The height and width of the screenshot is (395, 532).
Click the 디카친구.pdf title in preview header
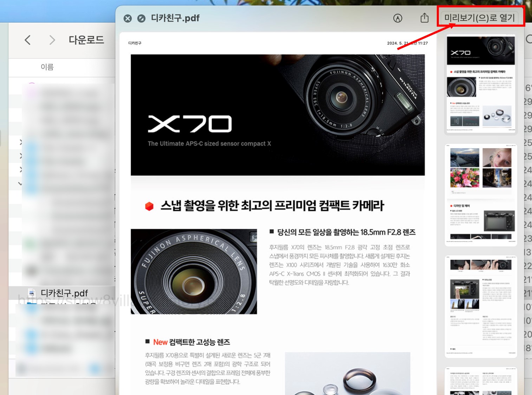(x=175, y=18)
